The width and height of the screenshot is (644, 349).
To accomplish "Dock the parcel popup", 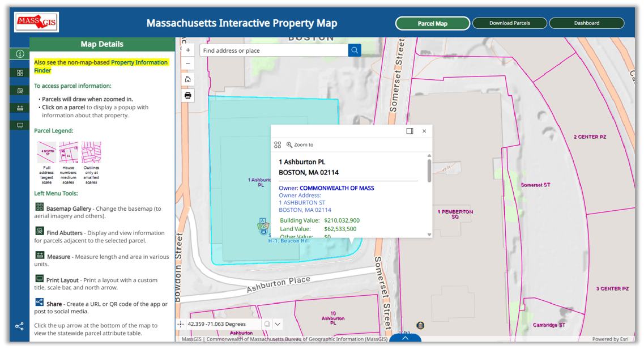I will [410, 131].
